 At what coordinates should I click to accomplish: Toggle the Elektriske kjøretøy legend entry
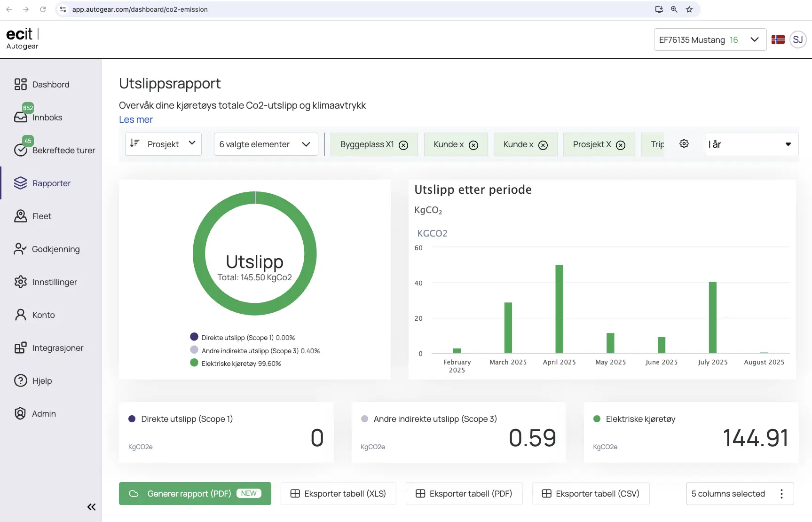click(235, 363)
